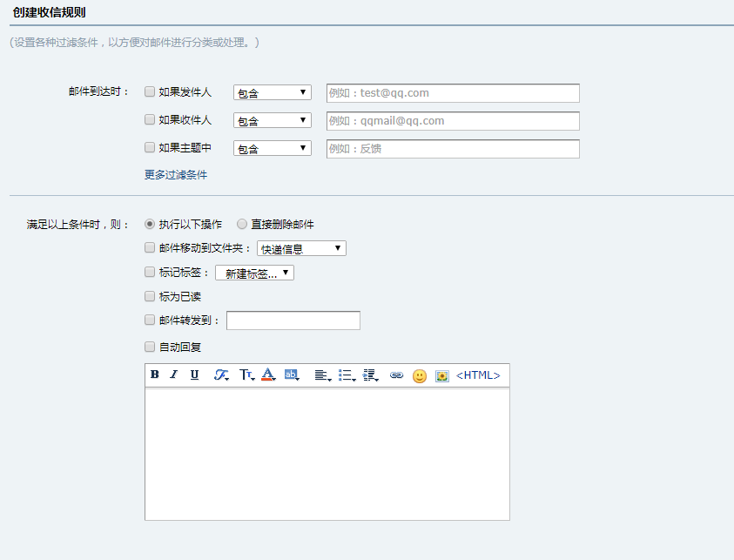This screenshot has height=560, width=734.
Task: Apply underline formatting in editor toolbar
Action: pyautogui.click(x=194, y=375)
